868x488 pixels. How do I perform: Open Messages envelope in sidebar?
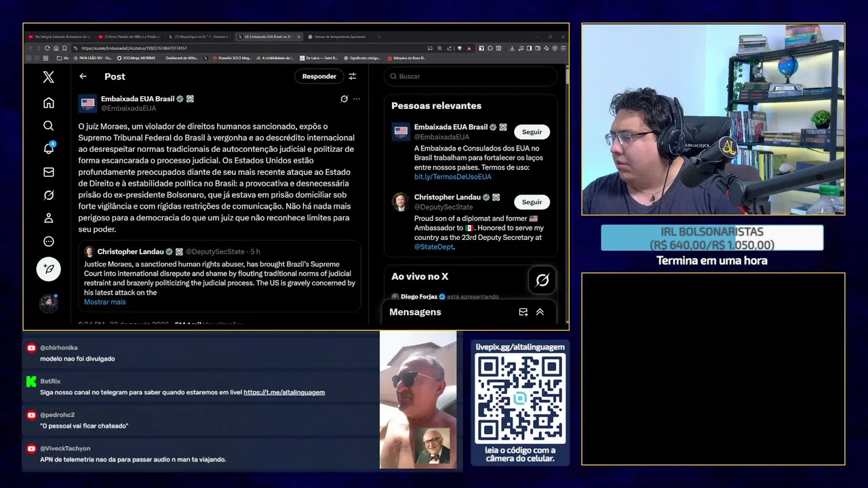pyautogui.click(x=49, y=172)
